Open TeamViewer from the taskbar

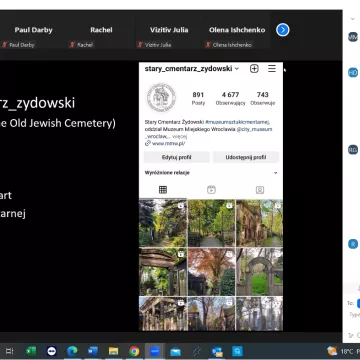coord(51,351)
